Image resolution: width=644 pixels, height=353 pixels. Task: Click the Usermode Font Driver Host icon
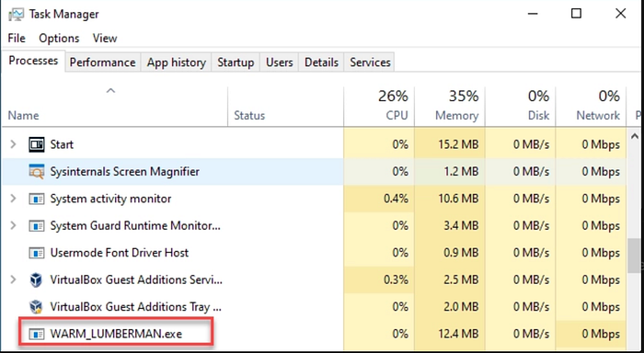point(37,253)
